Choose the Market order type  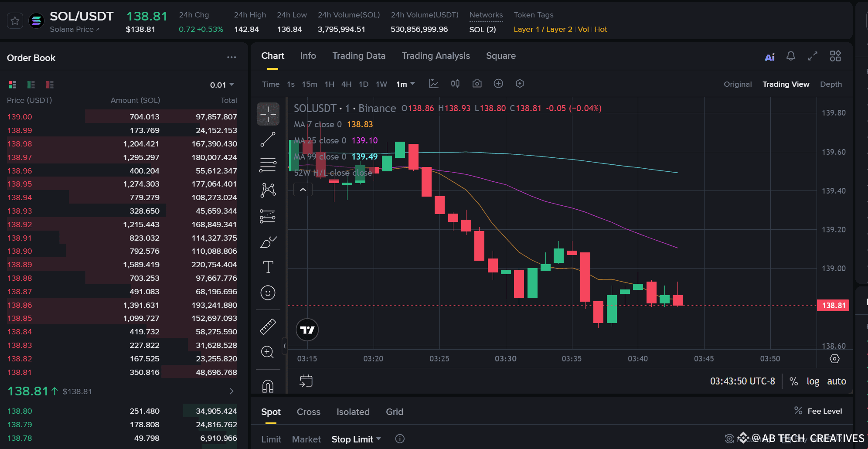(x=306, y=439)
